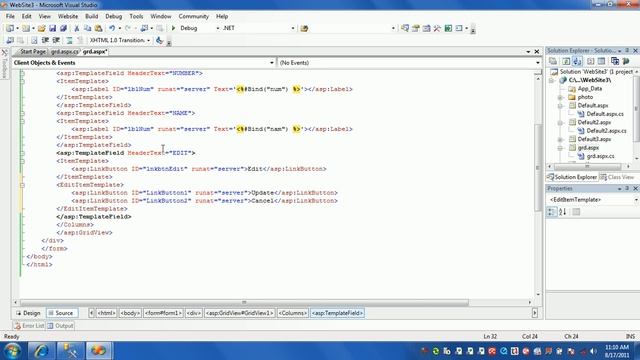Click the Nest Related Files icon in Solution Explorer
Screen dimensions: 640x360
click(x=577, y=61)
